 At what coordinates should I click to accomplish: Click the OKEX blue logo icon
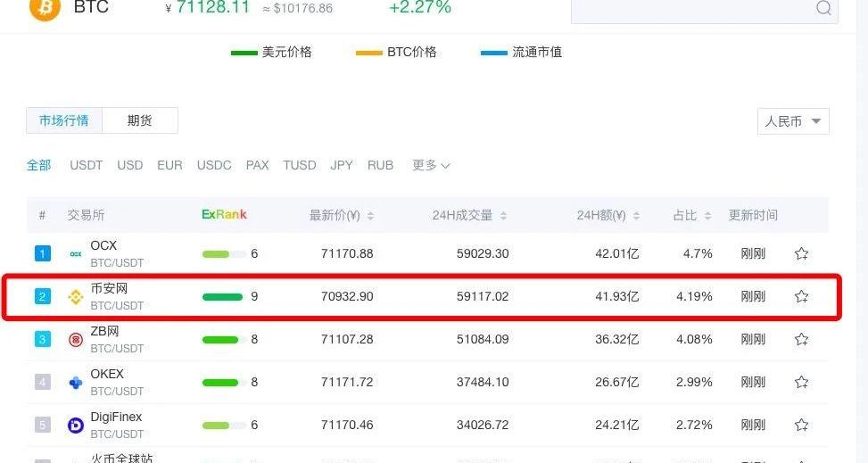pos(76,383)
